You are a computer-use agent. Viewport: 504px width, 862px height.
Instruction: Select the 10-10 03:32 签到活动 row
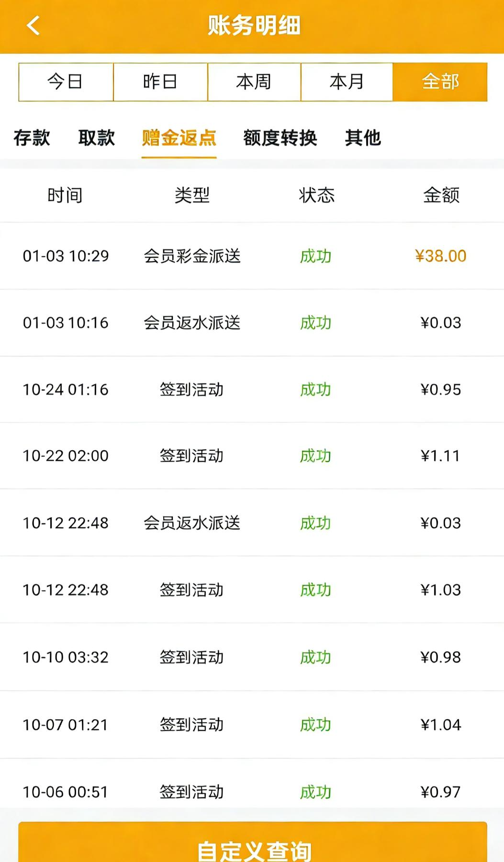(x=252, y=657)
